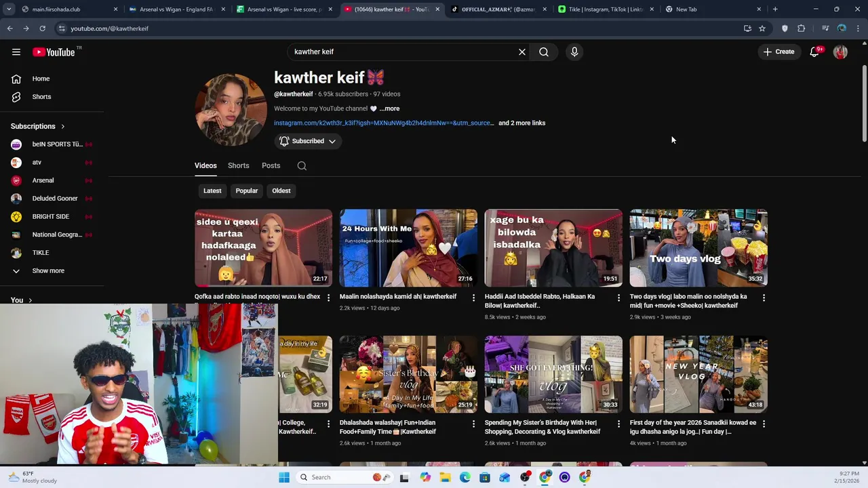
Task: Go to the YouTube logo home
Action: tap(54, 52)
